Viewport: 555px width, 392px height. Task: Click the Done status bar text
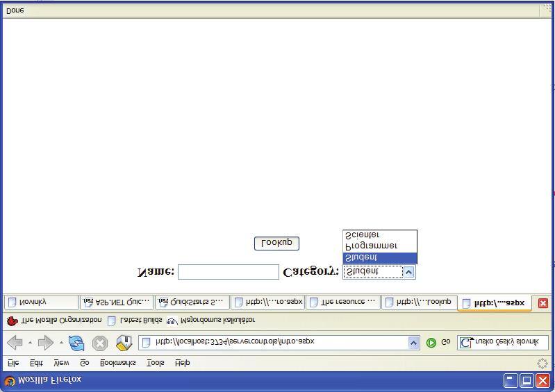(15, 10)
